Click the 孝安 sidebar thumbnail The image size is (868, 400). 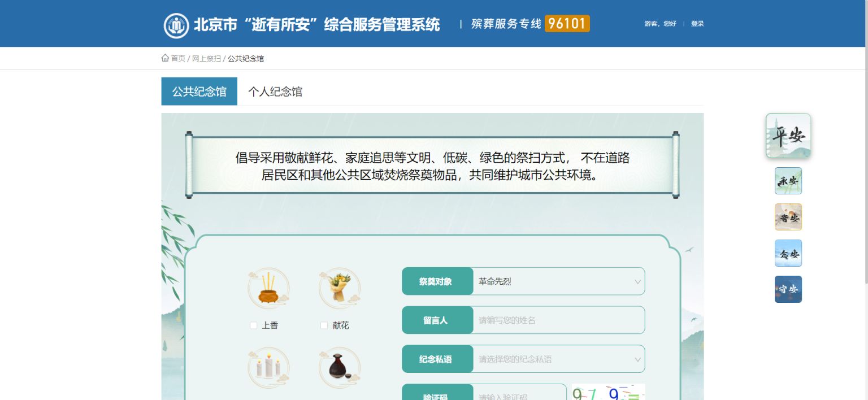pyautogui.click(x=788, y=217)
